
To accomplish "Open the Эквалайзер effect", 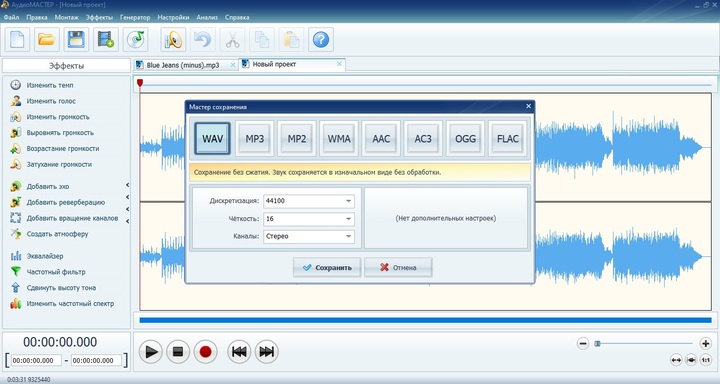I will click(x=37, y=256).
